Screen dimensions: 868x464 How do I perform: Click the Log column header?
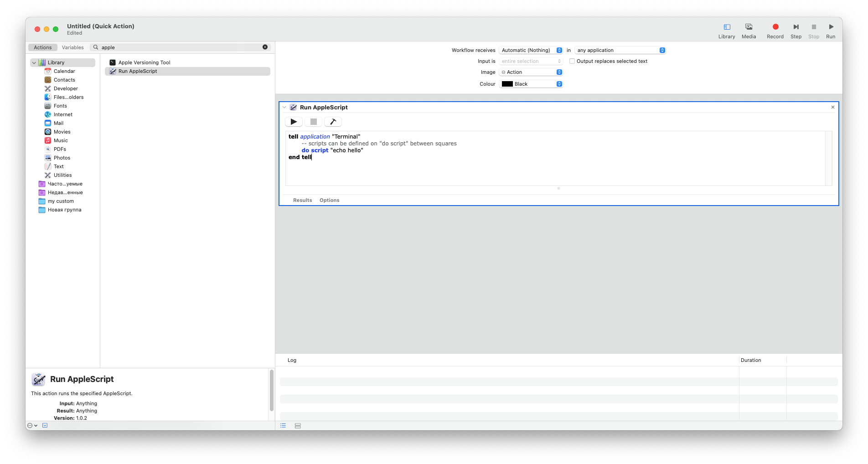pyautogui.click(x=292, y=360)
